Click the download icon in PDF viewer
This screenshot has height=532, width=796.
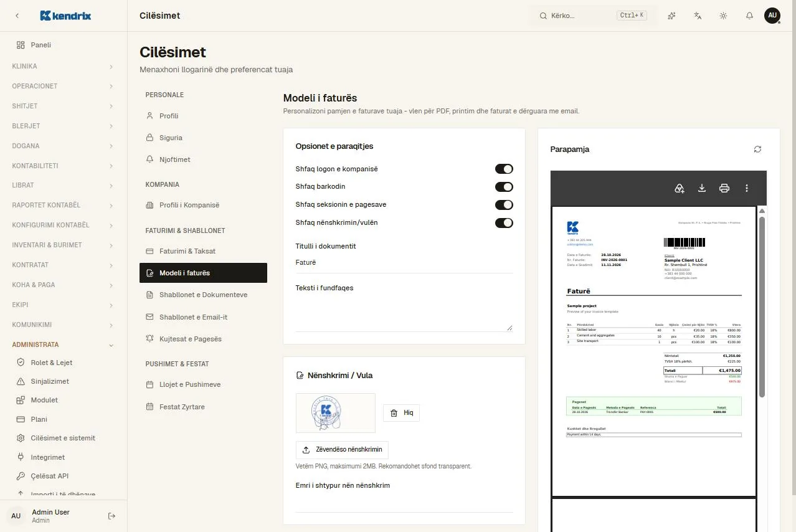point(702,188)
